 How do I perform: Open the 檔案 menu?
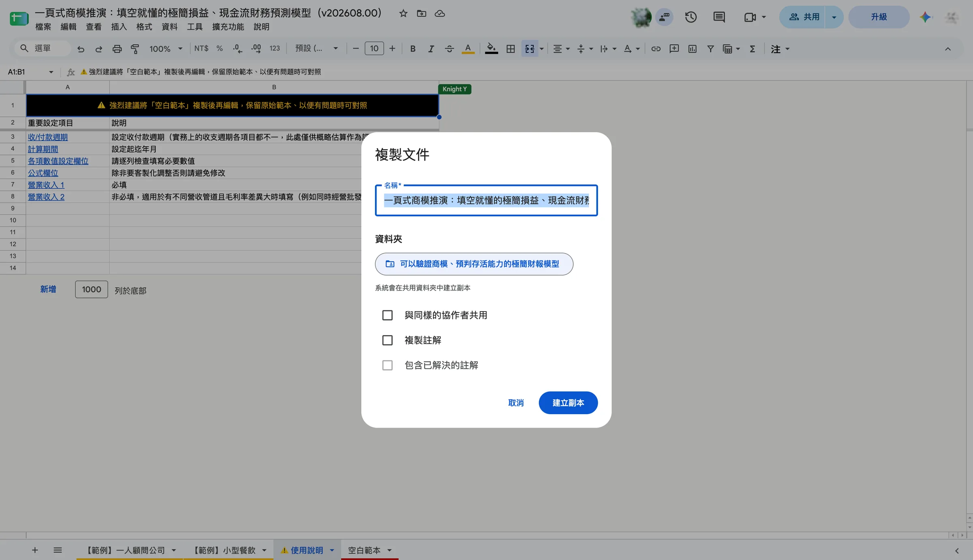click(43, 27)
